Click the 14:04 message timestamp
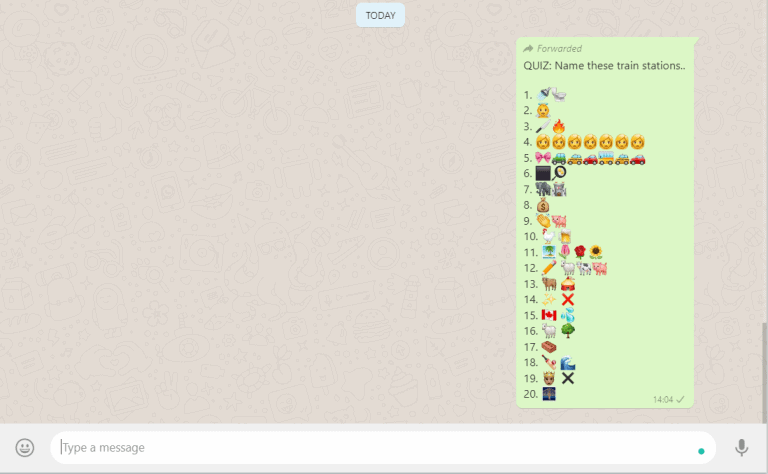The height and width of the screenshot is (474, 768). [x=662, y=399]
